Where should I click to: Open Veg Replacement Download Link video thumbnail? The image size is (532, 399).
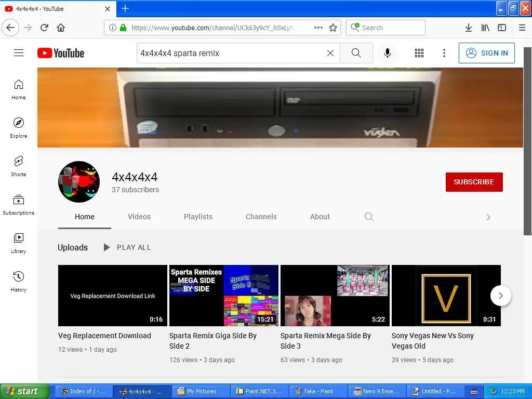click(113, 296)
